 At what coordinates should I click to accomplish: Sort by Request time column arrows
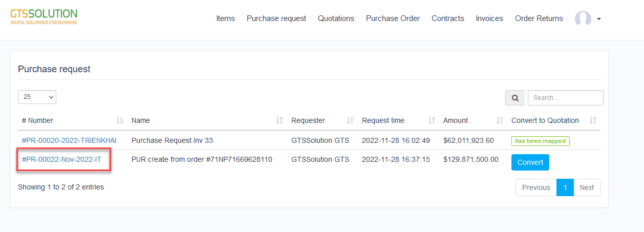coord(432,120)
